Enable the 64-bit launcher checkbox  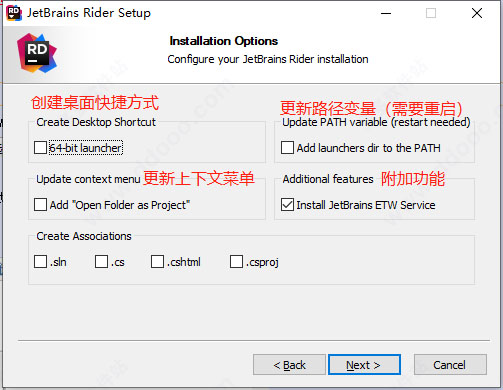pyautogui.click(x=40, y=148)
